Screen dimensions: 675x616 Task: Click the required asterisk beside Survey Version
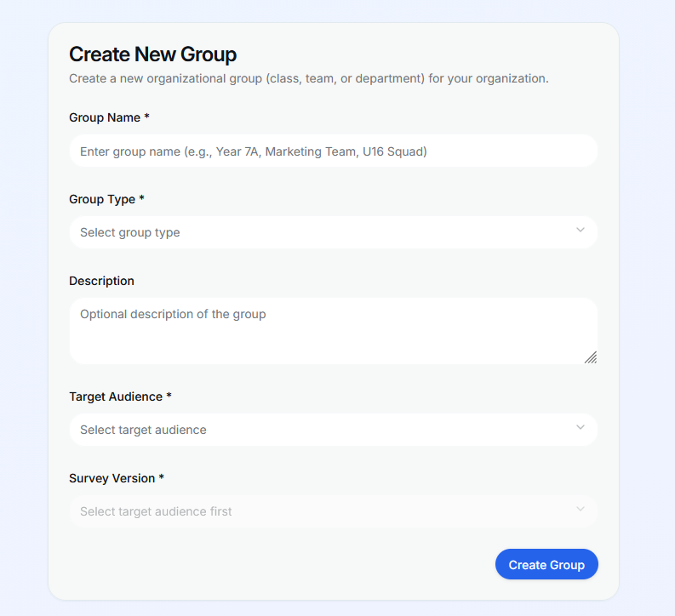click(162, 477)
